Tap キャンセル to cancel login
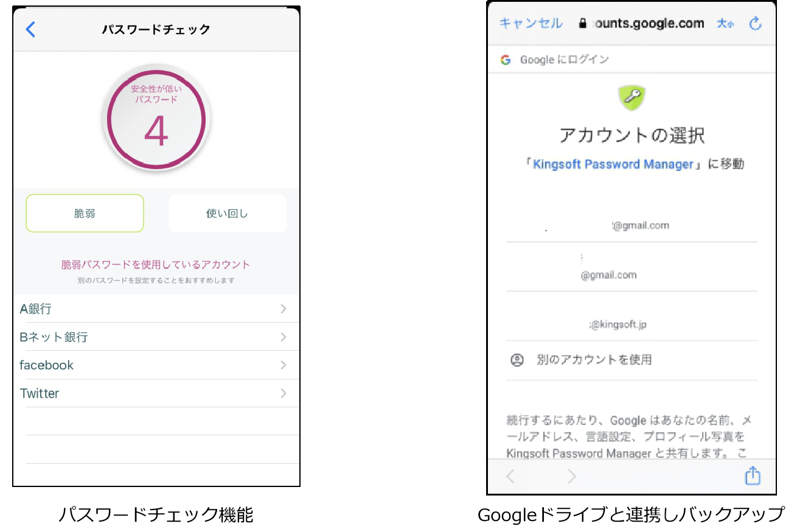797x532 pixels. 531,23
